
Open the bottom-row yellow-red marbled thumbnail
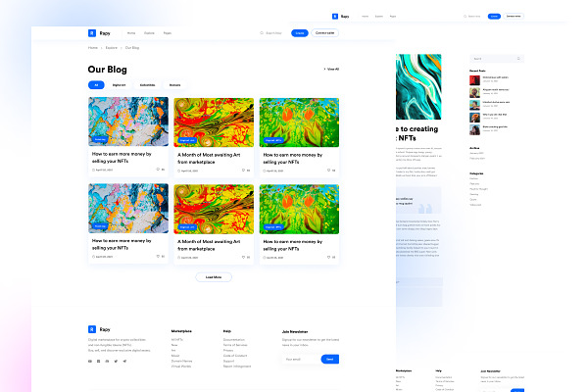coord(214,210)
